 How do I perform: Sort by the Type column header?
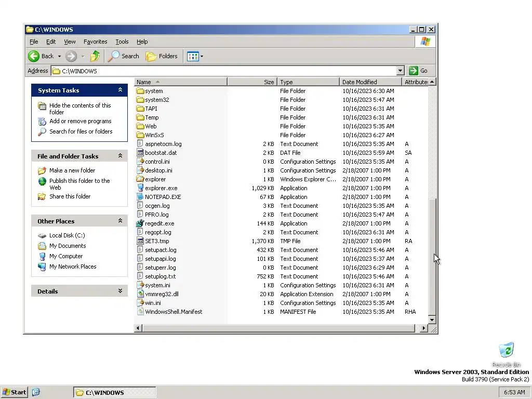308,82
